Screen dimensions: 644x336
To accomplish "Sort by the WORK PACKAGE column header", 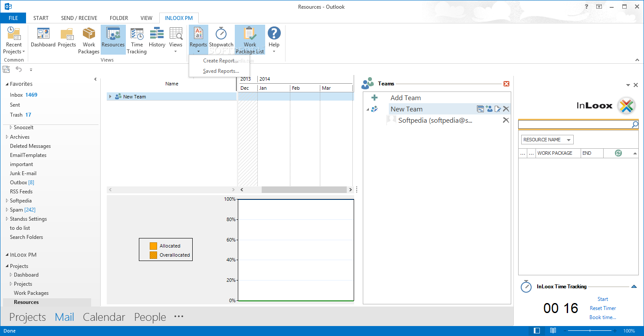I will pyautogui.click(x=558, y=153).
